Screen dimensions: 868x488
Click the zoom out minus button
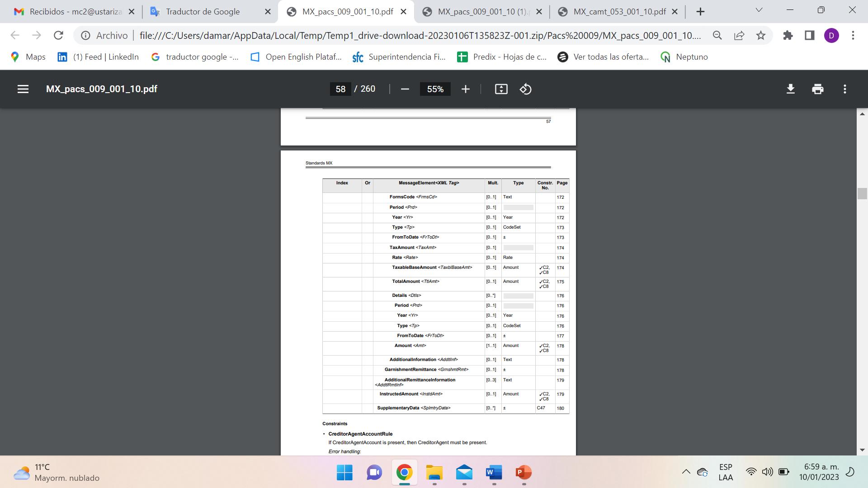pyautogui.click(x=405, y=89)
